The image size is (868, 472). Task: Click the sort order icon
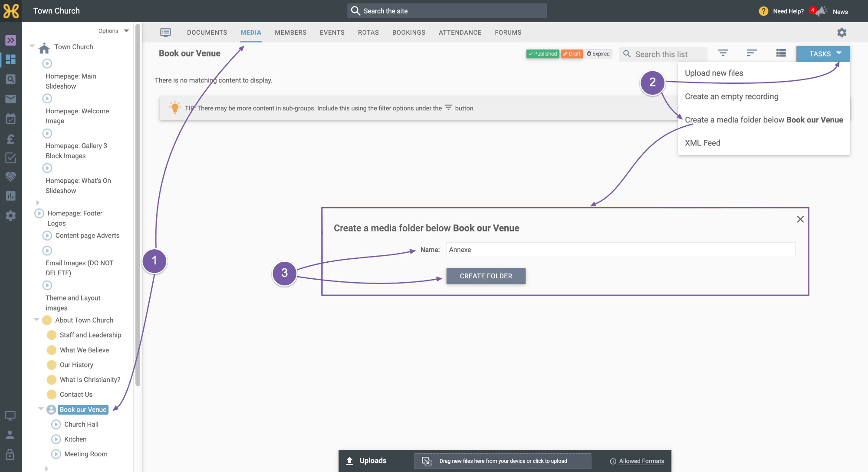[x=752, y=53]
